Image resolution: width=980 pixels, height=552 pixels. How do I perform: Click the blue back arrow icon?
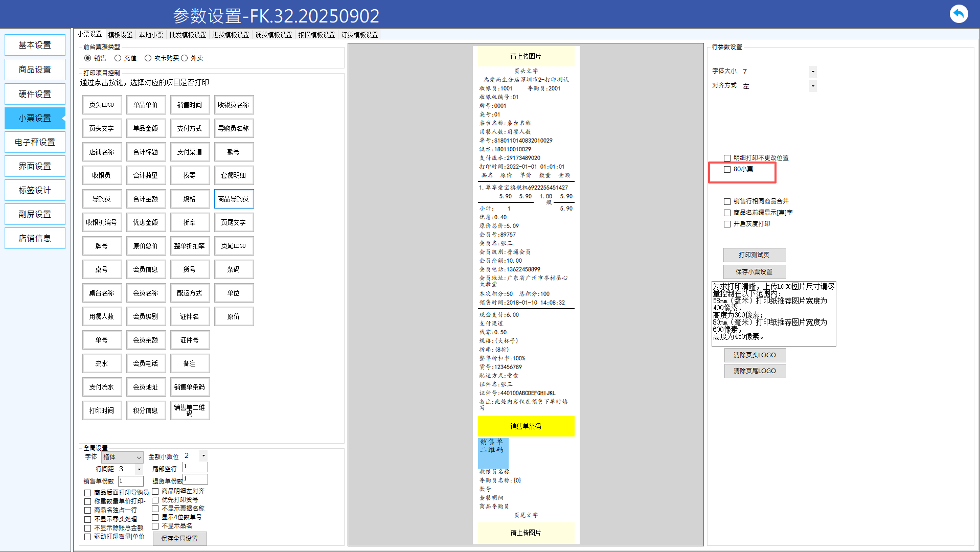(959, 14)
